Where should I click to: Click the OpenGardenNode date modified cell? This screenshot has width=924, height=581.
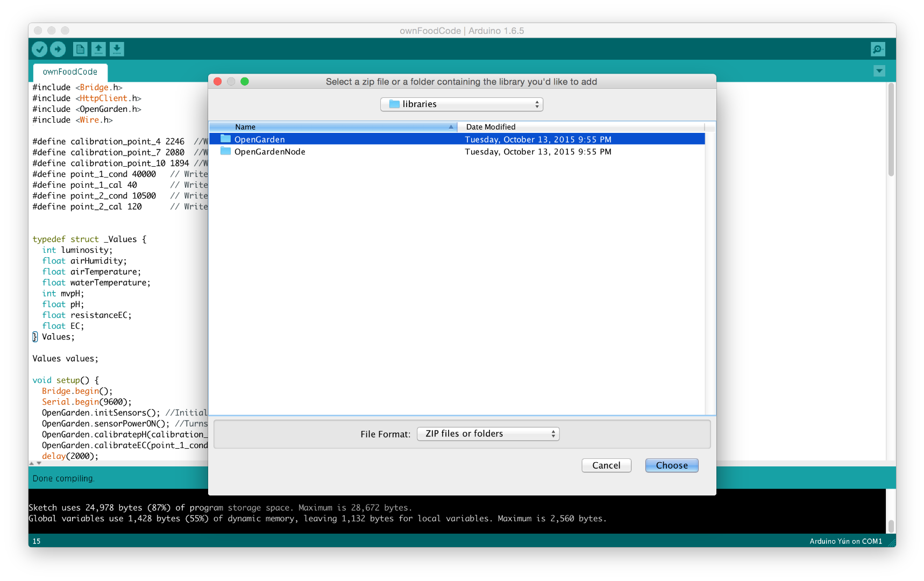click(538, 152)
